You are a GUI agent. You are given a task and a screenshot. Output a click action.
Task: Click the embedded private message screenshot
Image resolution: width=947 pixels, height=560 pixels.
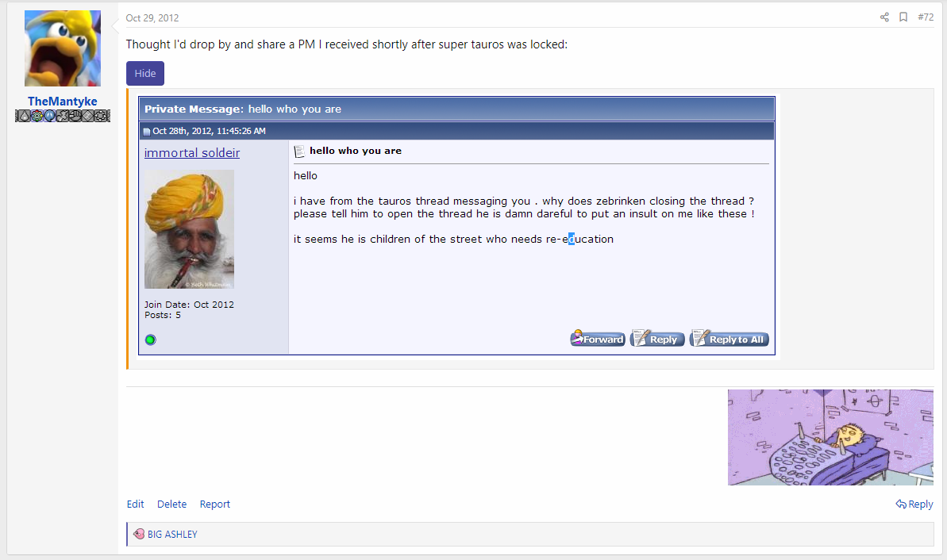coord(456,226)
